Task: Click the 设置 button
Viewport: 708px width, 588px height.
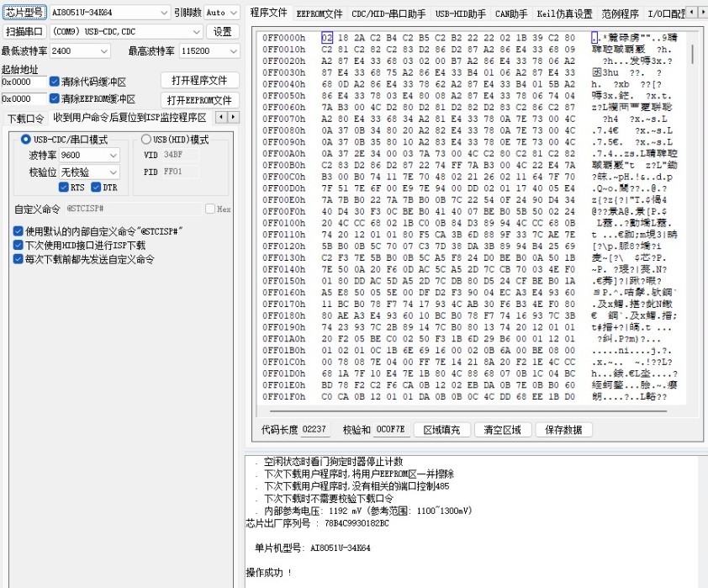Action: [x=223, y=32]
